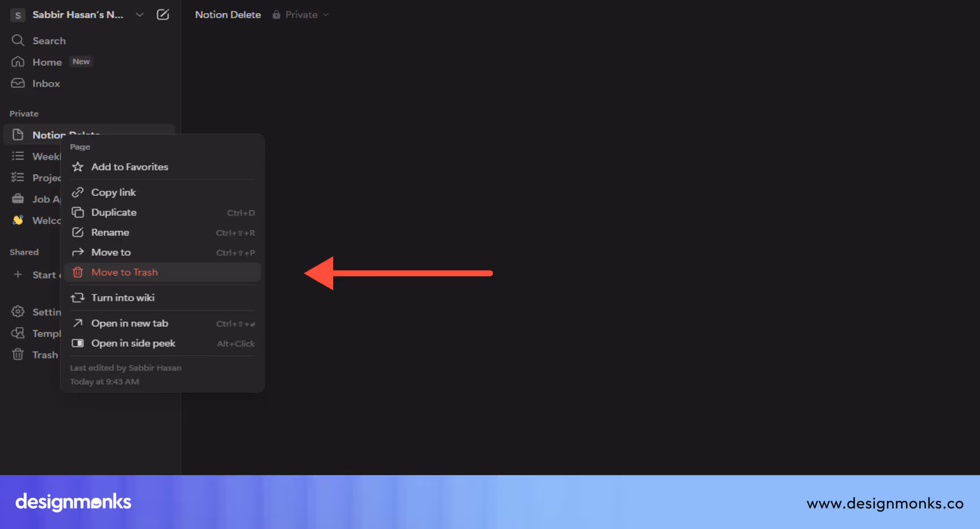Viewport: 980px width, 529px height.
Task: Choose Duplicate from context menu
Action: coord(114,213)
